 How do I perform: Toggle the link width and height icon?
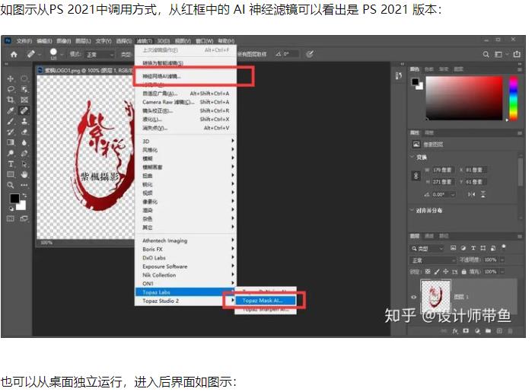[x=416, y=176]
